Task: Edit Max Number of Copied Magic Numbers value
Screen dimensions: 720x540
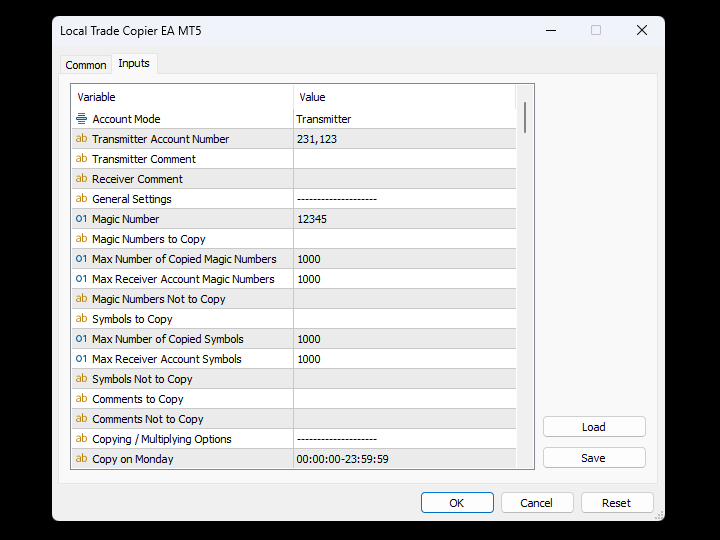Action: coord(405,259)
